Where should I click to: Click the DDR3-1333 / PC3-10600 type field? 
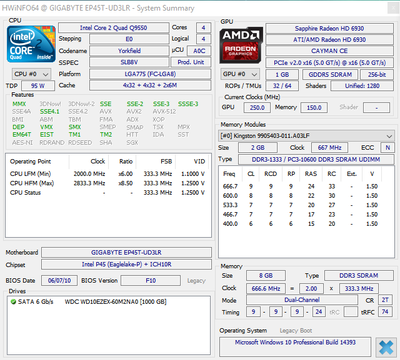[x=316, y=159]
